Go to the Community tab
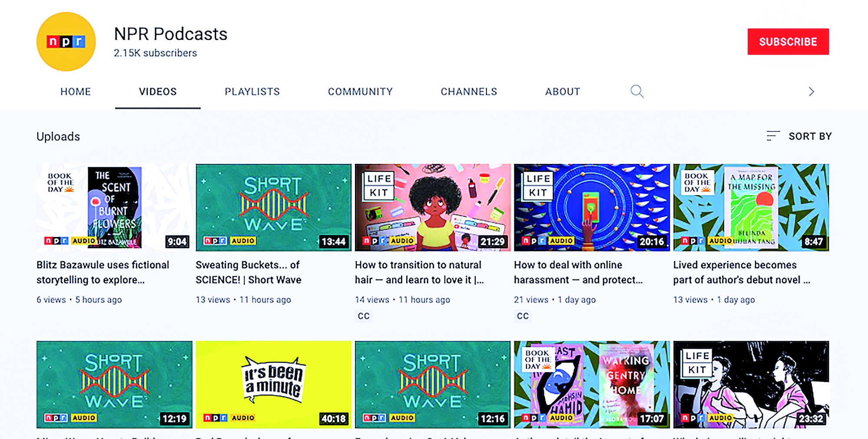868x439 pixels. tap(360, 92)
